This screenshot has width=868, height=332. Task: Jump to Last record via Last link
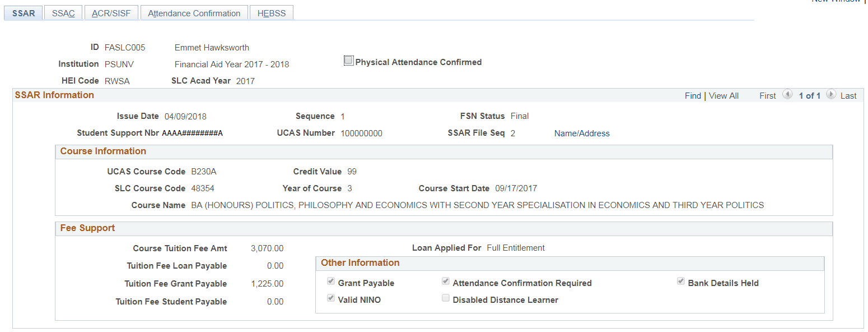pyautogui.click(x=848, y=95)
